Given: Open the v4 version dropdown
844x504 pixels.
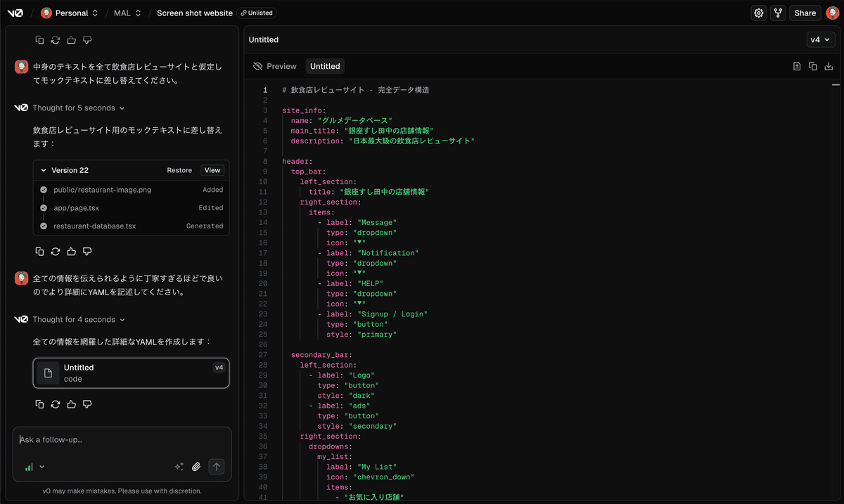Looking at the screenshot, I should click(x=821, y=39).
